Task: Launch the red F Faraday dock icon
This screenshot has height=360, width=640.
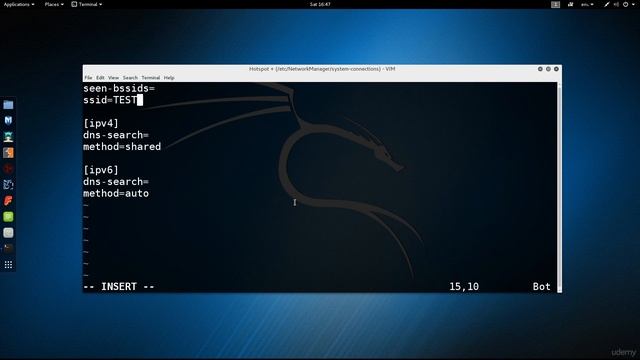Action: 8,200
